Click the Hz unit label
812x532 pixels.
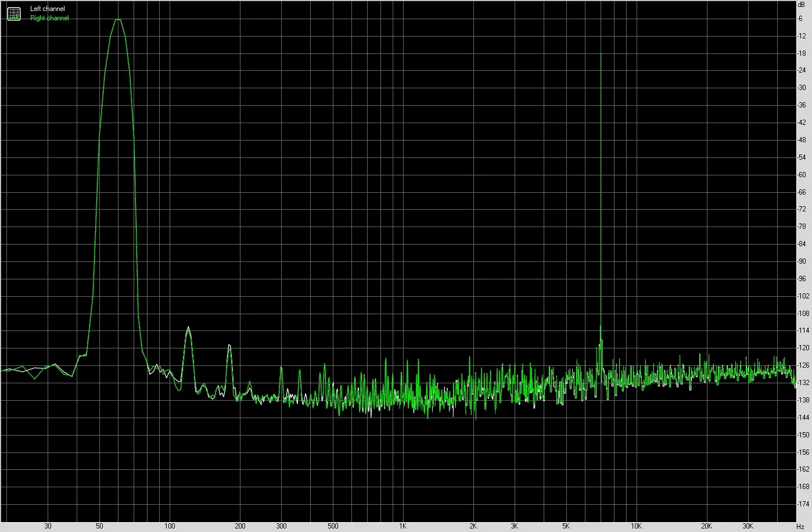coord(801,526)
